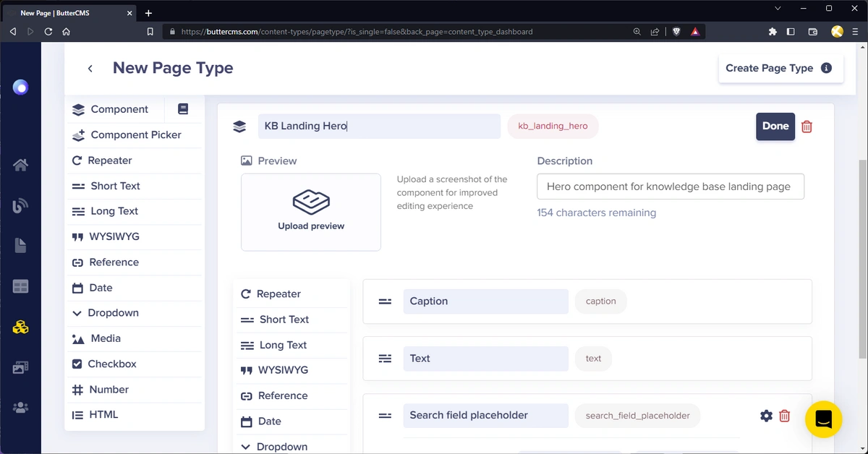Add a Component Picker field

pyautogui.click(x=134, y=135)
